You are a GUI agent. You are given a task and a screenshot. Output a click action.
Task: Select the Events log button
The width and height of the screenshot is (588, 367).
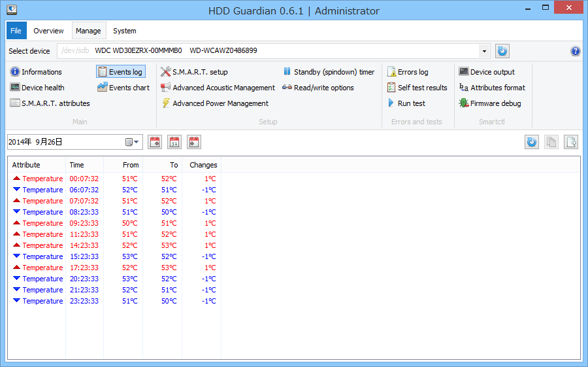[121, 72]
